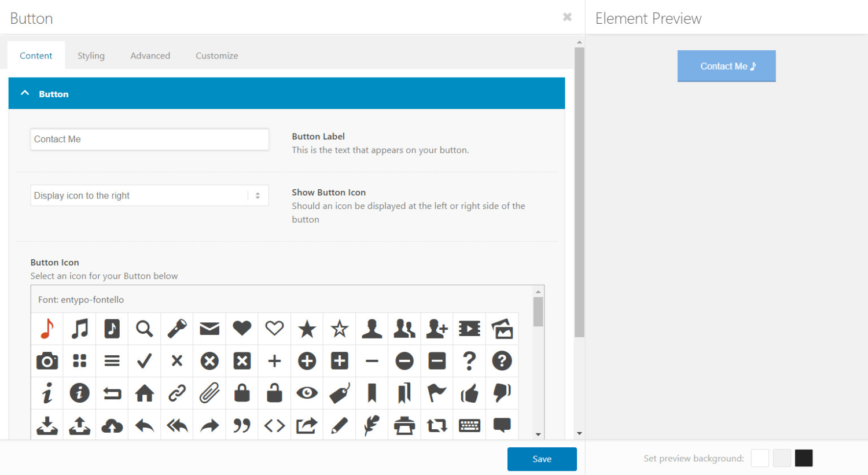Image resolution: width=868 pixels, height=475 pixels.
Task: Click inside the Button Label text field
Action: [149, 139]
